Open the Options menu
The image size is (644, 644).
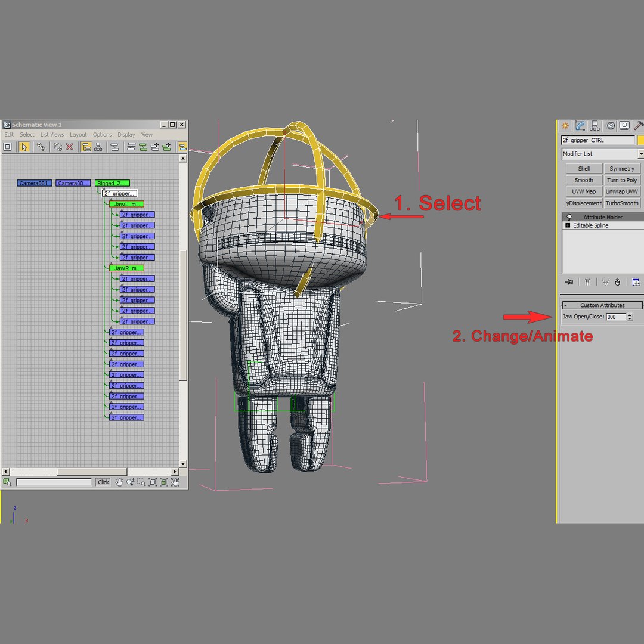tap(103, 134)
